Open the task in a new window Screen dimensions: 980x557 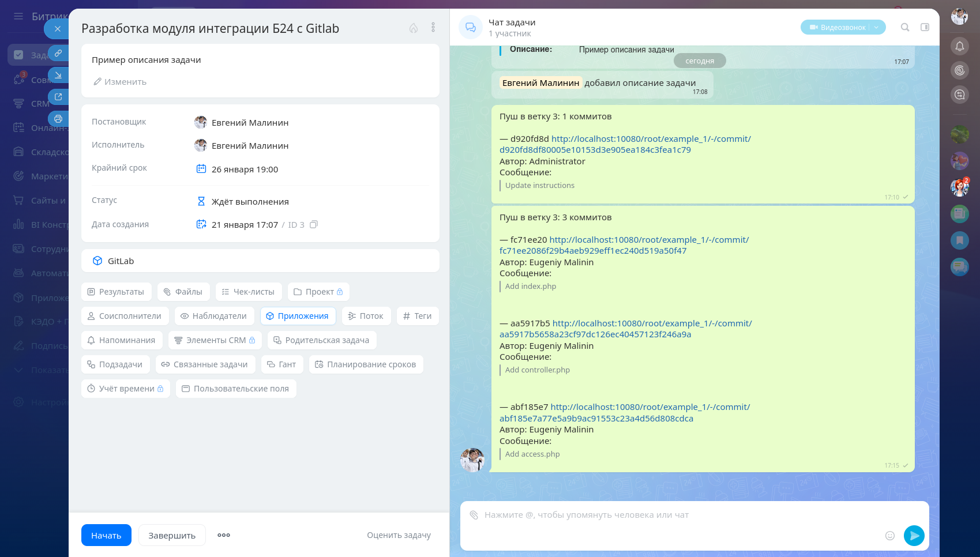(58, 97)
